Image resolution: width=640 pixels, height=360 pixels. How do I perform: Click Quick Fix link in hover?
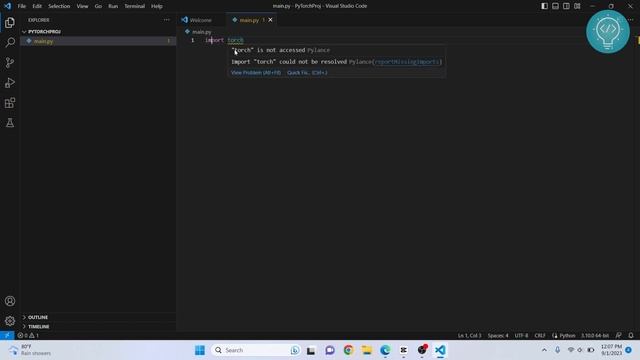[307, 73]
